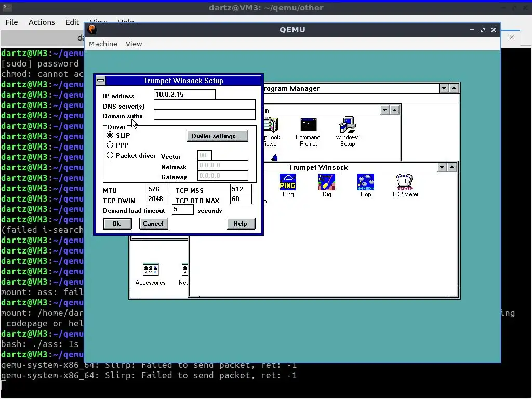
Task: Open the QEMU View menu
Action: 134,44
